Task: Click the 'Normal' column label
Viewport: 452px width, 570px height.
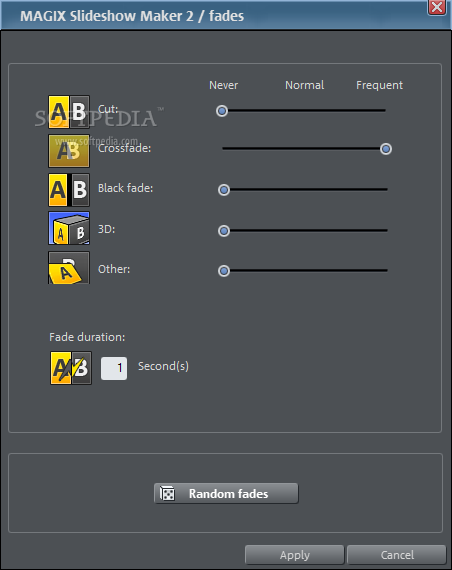Action: click(x=304, y=85)
